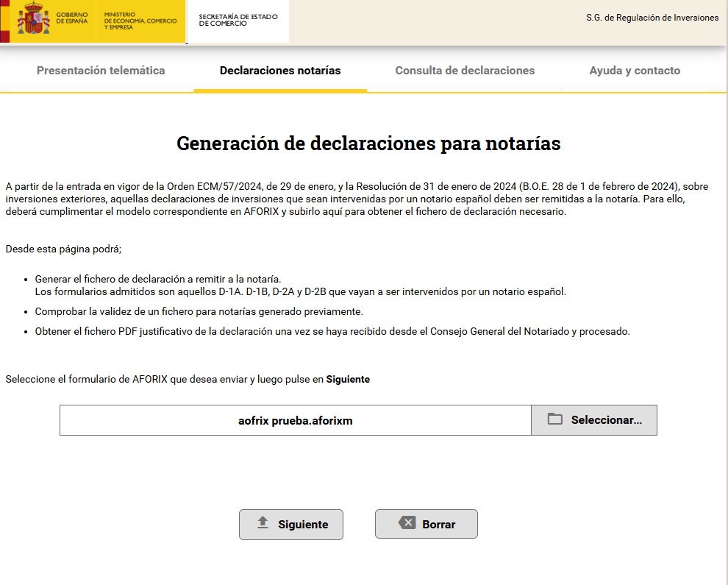Click the Generación de declaraciones para notarías heading
728x585 pixels.
click(368, 143)
